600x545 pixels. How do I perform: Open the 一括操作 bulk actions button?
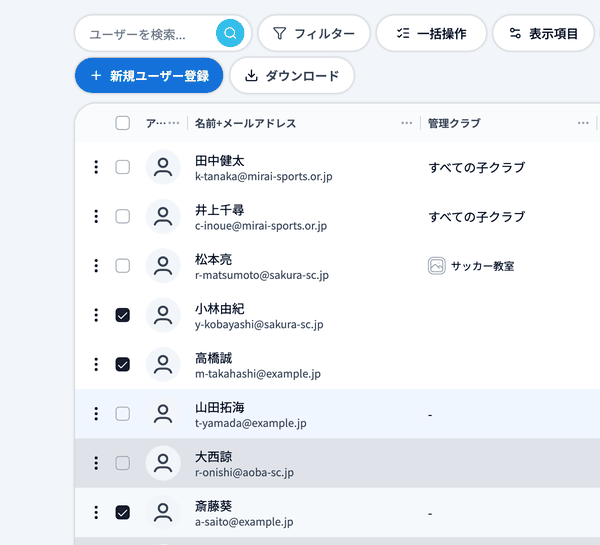pos(431,33)
